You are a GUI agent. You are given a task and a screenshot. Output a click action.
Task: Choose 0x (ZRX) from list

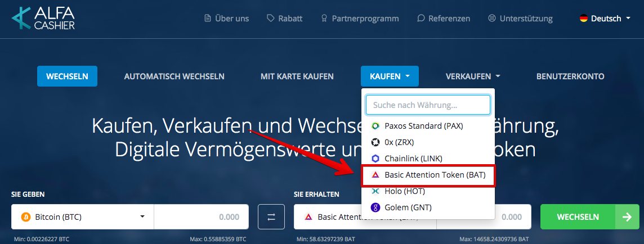click(428, 142)
